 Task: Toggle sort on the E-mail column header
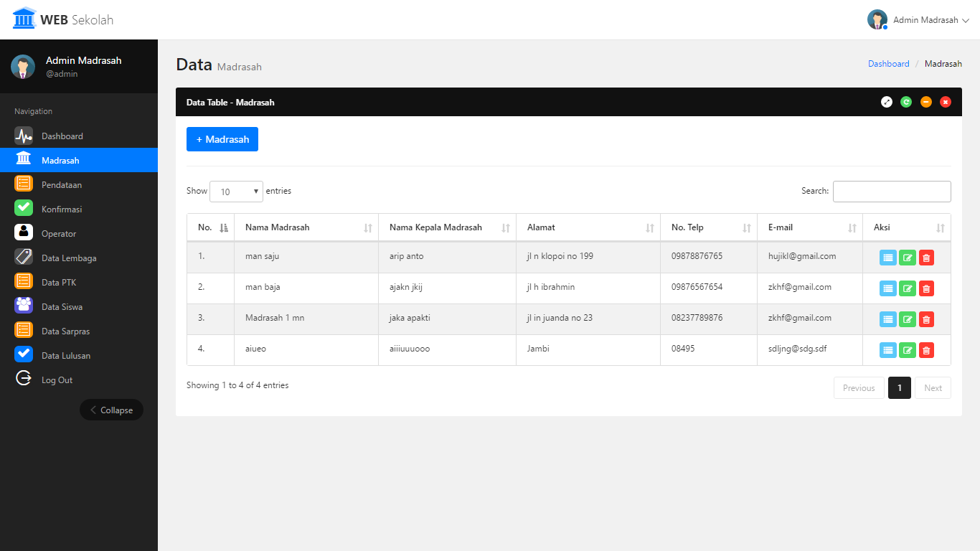[809, 227]
